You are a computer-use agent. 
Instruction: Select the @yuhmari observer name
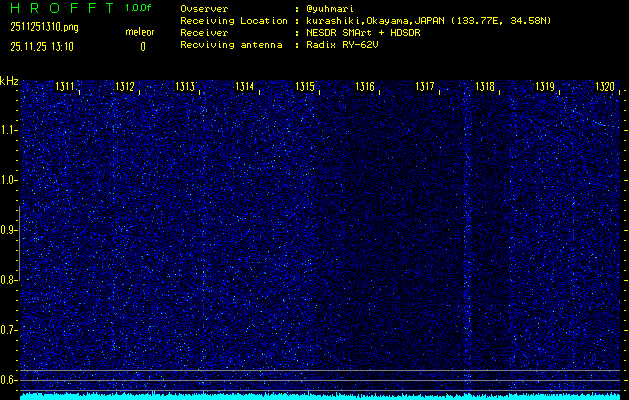330,9
